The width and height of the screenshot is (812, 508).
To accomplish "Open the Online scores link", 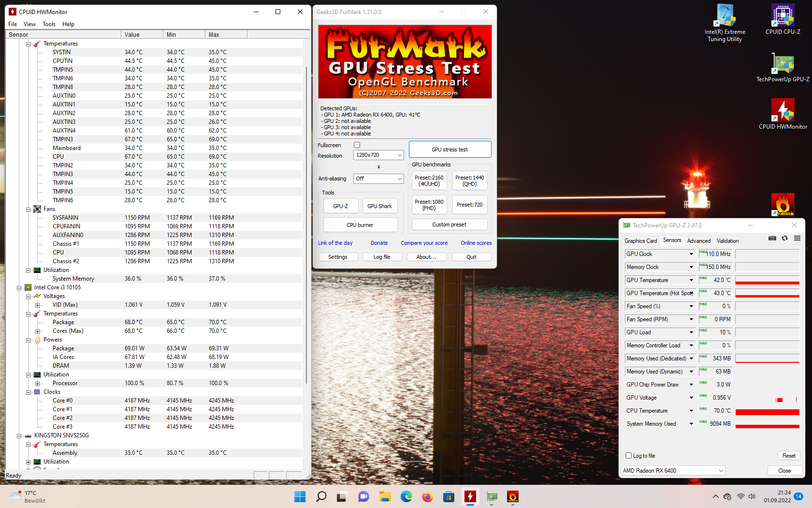I will (476, 243).
